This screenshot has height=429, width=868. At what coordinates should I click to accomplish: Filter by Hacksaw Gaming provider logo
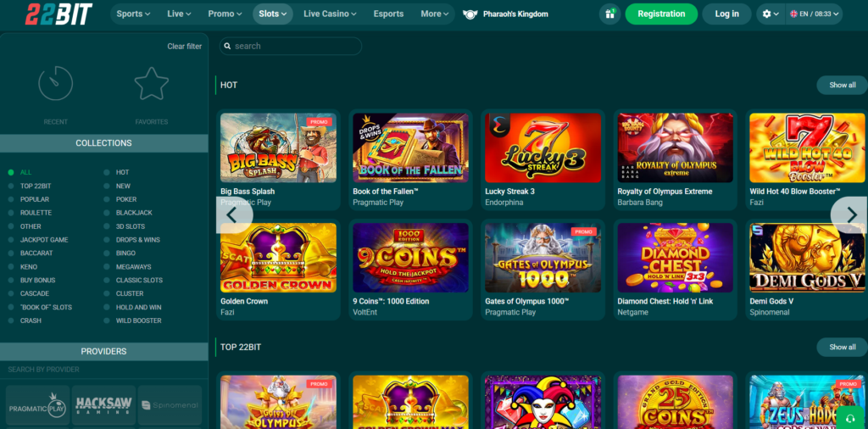point(103,406)
